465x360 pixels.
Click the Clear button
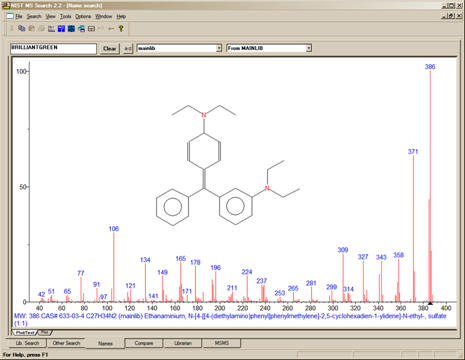(109, 49)
